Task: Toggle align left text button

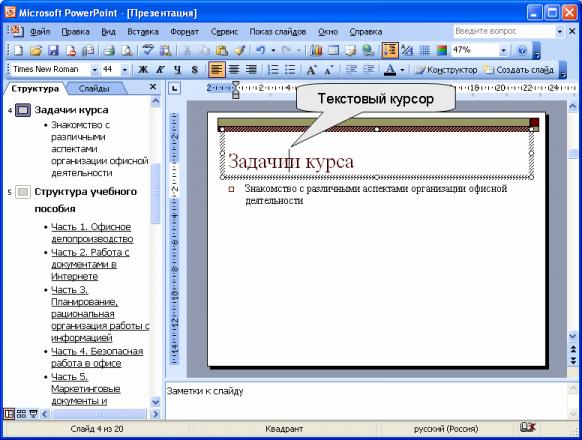Action: pyautogui.click(x=216, y=69)
